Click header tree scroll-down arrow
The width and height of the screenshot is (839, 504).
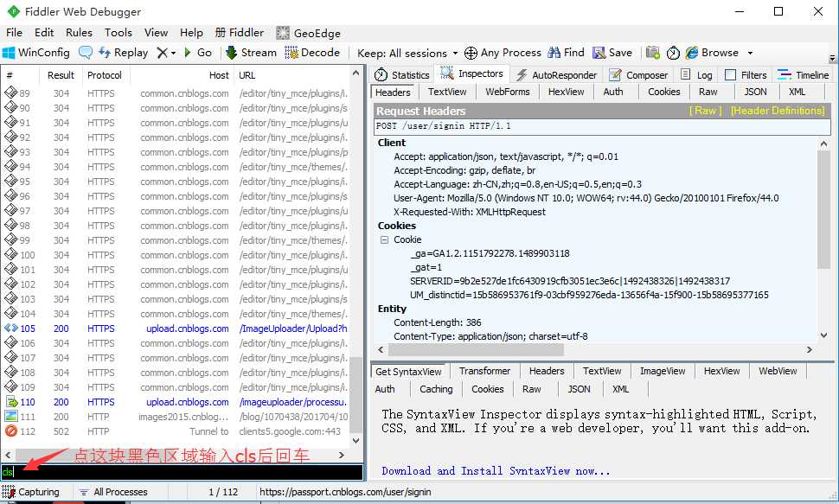click(824, 335)
